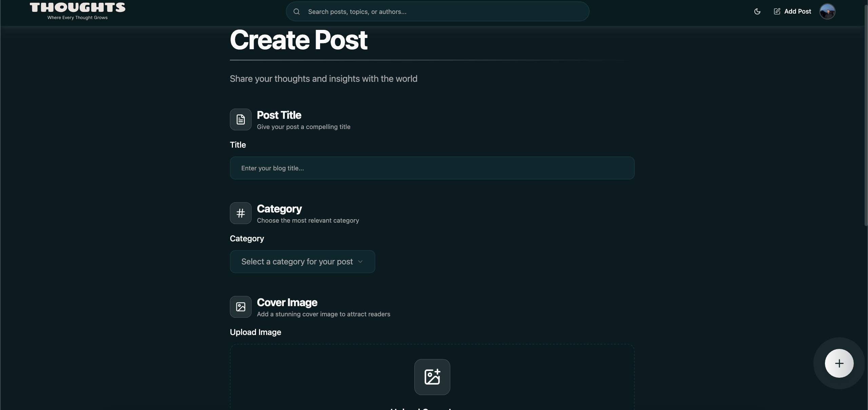
Task: Click the Cover Image picture icon
Action: pos(240,307)
